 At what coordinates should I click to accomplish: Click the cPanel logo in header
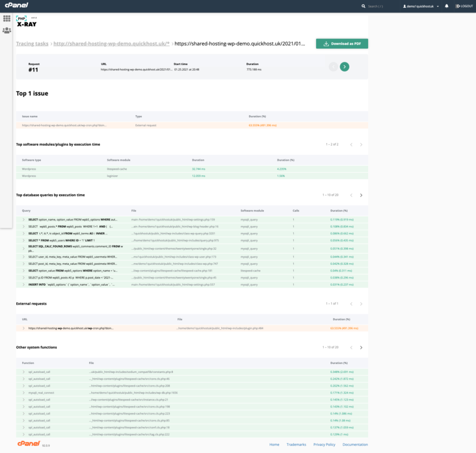(x=17, y=5)
